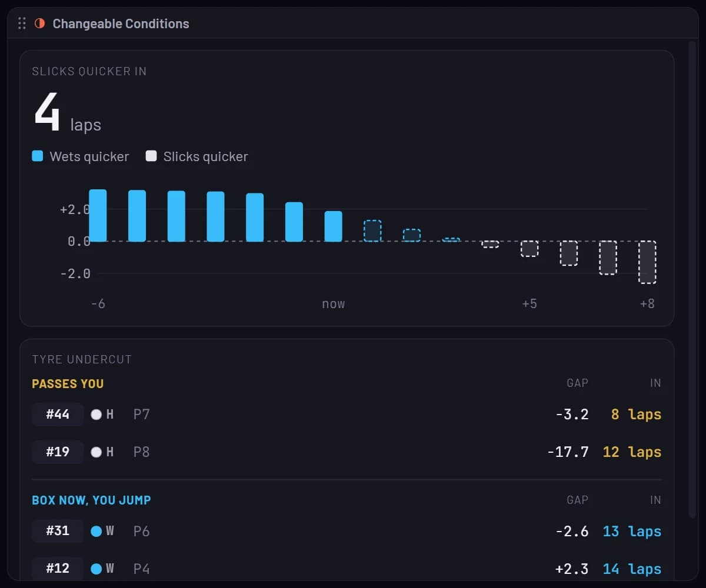
Task: Grab the widget drag handle dots
Action: click(22, 24)
